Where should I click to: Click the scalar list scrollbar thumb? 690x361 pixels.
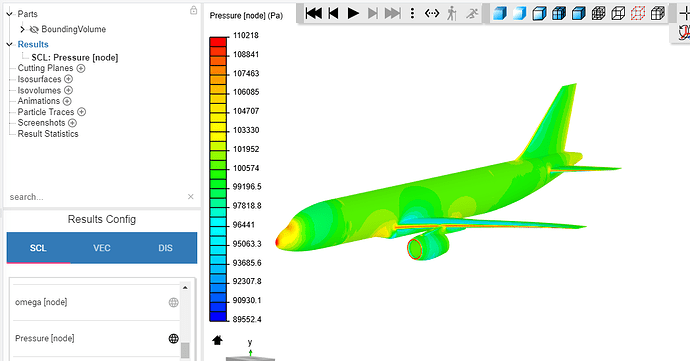(185, 350)
